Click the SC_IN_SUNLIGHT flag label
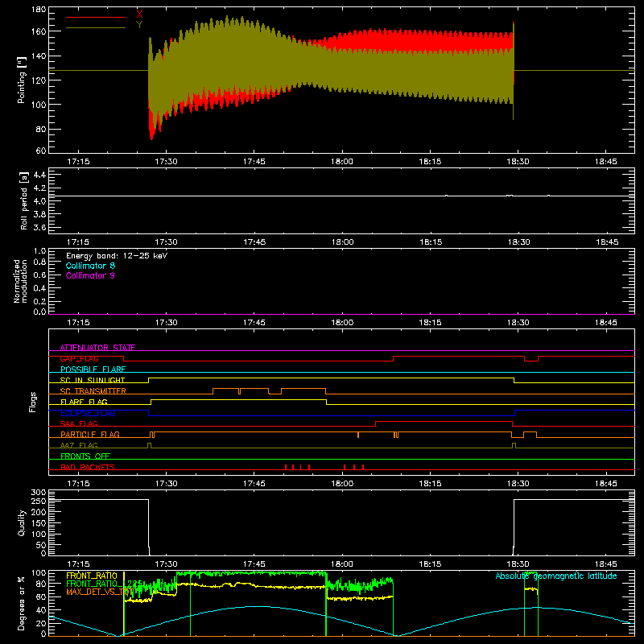 (x=93, y=380)
